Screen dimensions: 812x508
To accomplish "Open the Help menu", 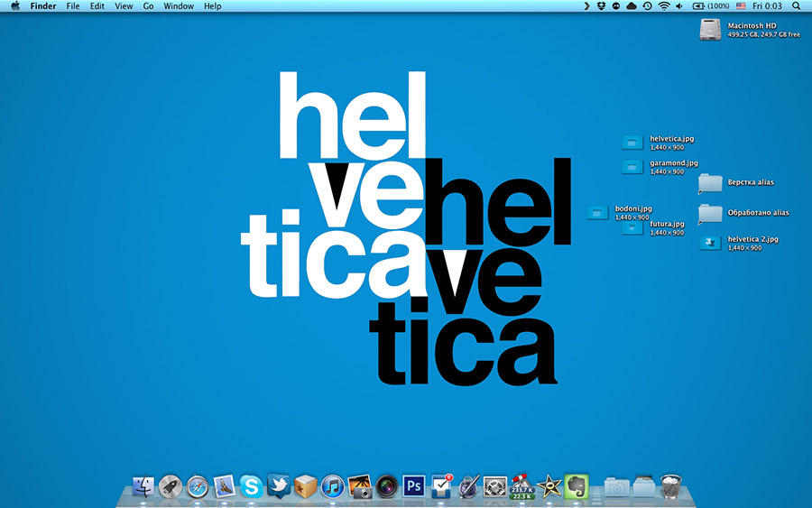I will click(212, 6).
